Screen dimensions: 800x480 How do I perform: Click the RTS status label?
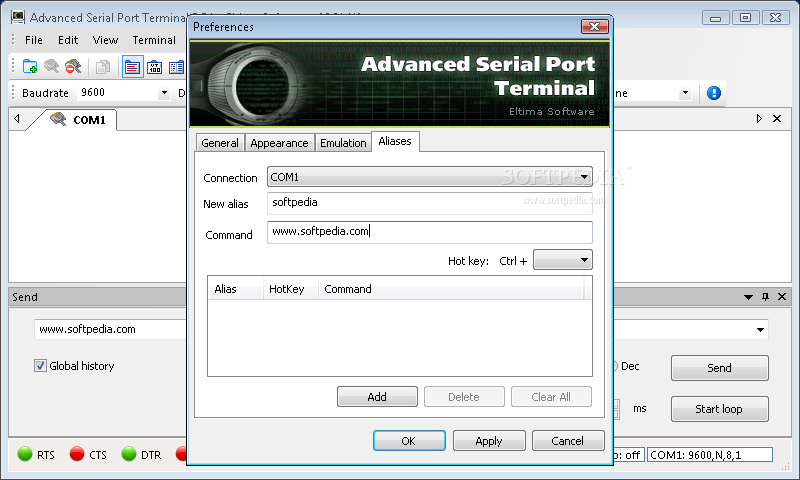coord(46,454)
